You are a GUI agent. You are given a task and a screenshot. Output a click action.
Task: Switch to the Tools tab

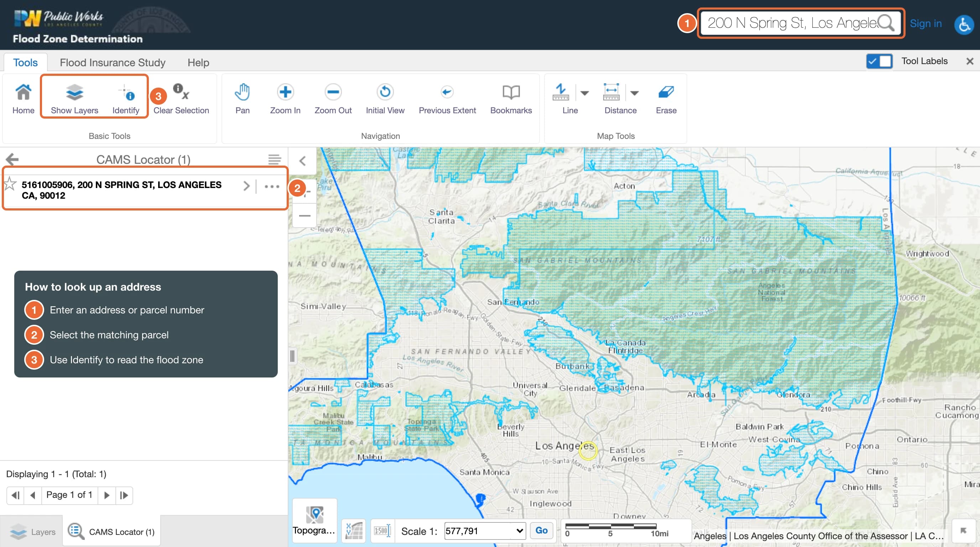[x=25, y=62]
